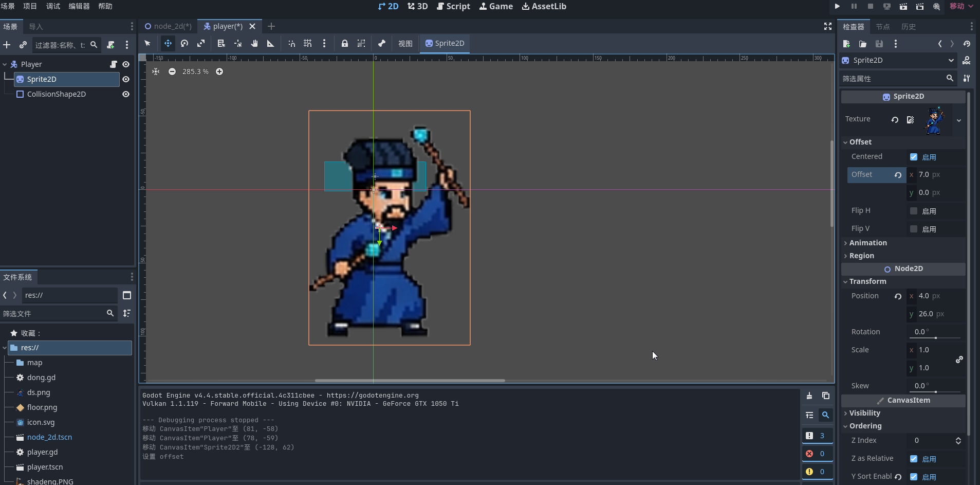This screenshot has width=980, height=485.
Task: Run the project with the play button
Action: [837, 6]
